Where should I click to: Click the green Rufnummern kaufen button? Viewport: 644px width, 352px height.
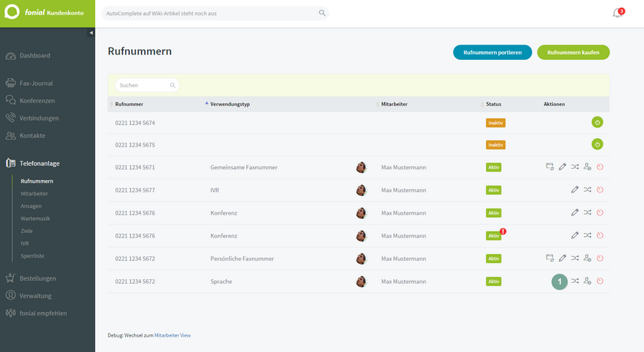coord(573,53)
